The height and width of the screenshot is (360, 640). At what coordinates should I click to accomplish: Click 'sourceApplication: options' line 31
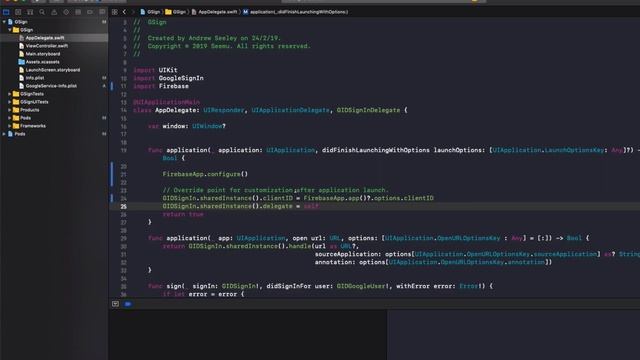click(477, 254)
